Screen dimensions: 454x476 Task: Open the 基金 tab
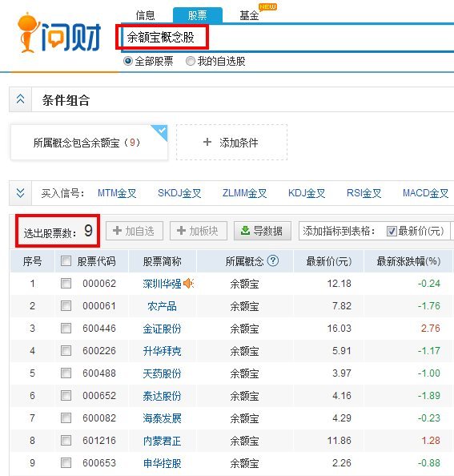coord(249,15)
